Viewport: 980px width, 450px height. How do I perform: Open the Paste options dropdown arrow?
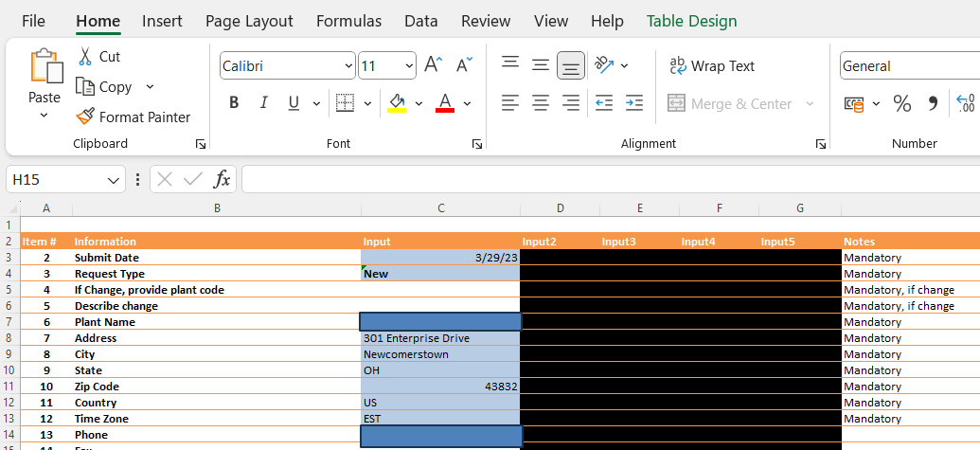pyautogui.click(x=44, y=116)
